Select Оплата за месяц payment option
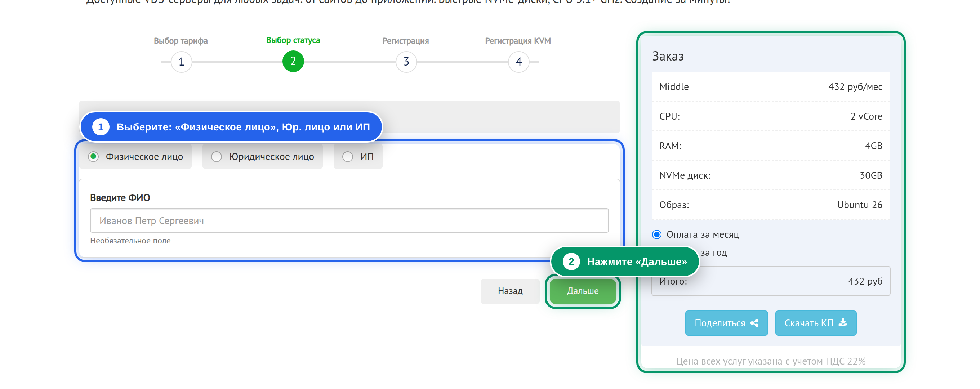This screenshot has height=389, width=980. (656, 234)
